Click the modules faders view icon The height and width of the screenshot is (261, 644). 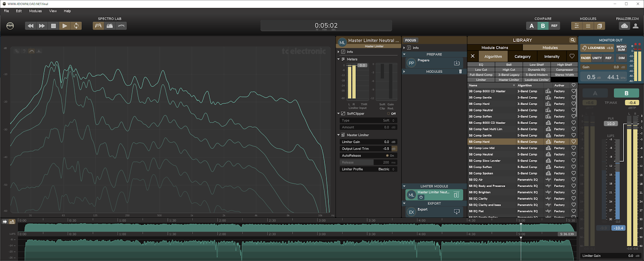tap(576, 26)
